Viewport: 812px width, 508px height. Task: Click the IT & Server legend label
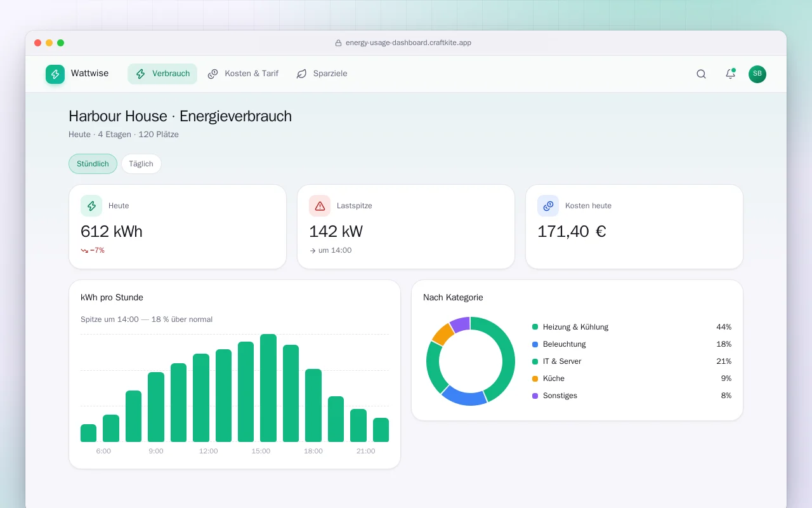pyautogui.click(x=562, y=361)
